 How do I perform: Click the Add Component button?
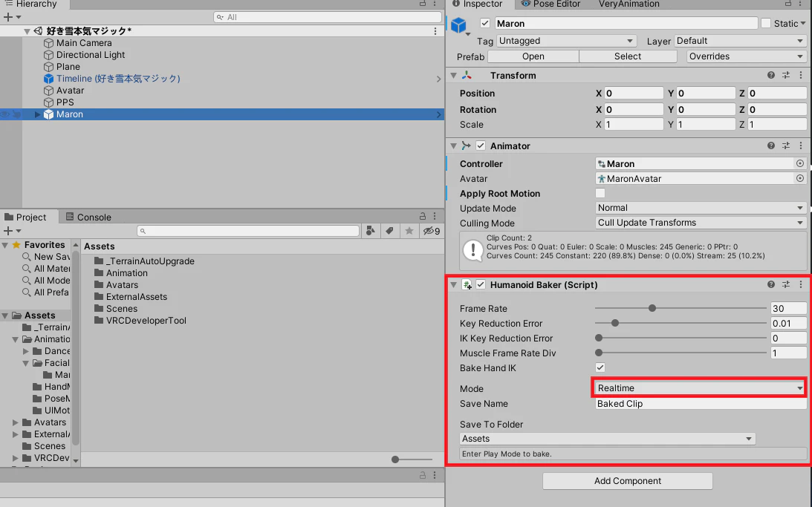pos(628,481)
